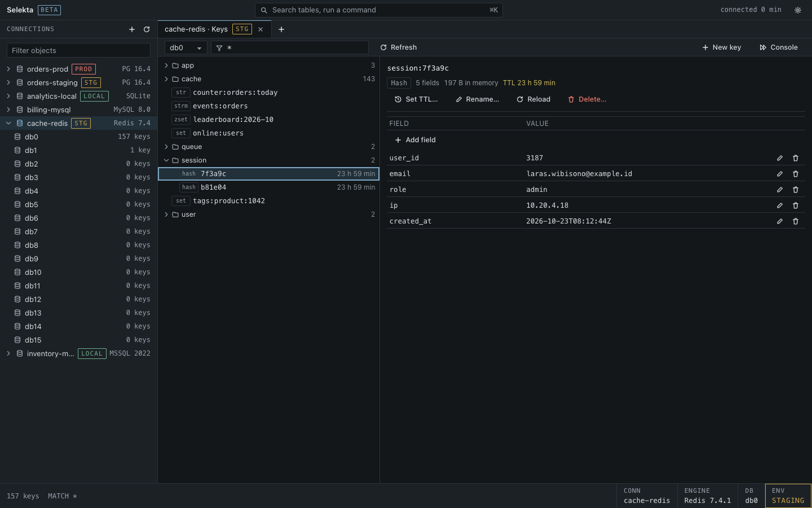The height and width of the screenshot is (508, 812).
Task: Expand the orders-prod connection
Action: click(8, 69)
